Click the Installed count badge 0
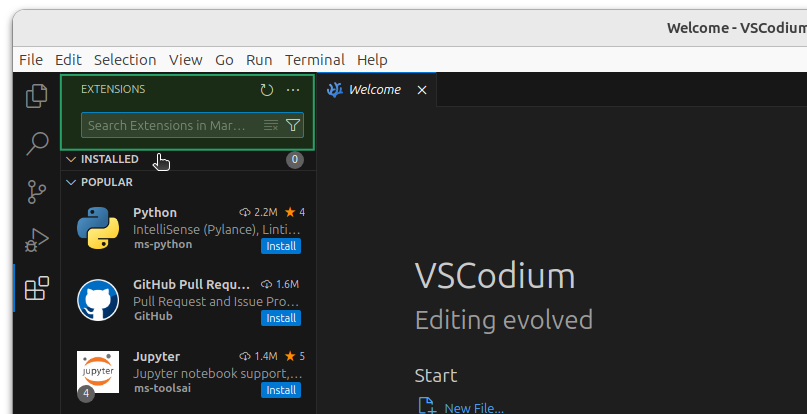 295,159
